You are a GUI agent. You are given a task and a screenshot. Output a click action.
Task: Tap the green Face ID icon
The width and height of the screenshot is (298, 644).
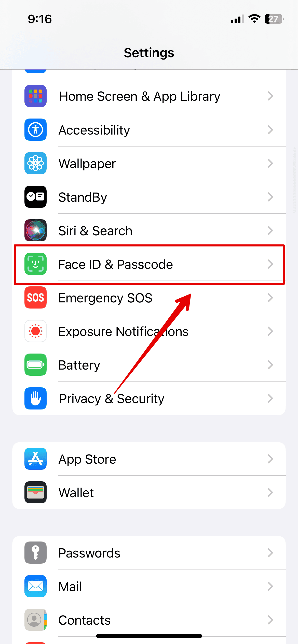(x=35, y=264)
